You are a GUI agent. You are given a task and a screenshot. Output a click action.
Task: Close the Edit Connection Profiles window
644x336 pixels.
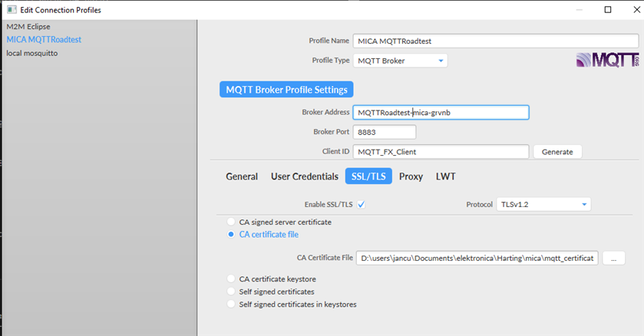tap(636, 9)
